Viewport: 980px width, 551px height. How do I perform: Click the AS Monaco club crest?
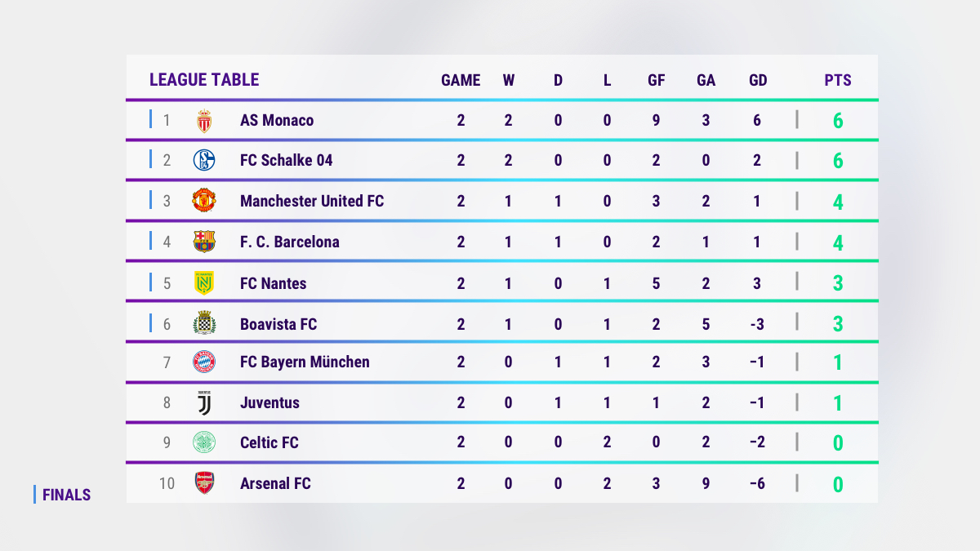[204, 121]
